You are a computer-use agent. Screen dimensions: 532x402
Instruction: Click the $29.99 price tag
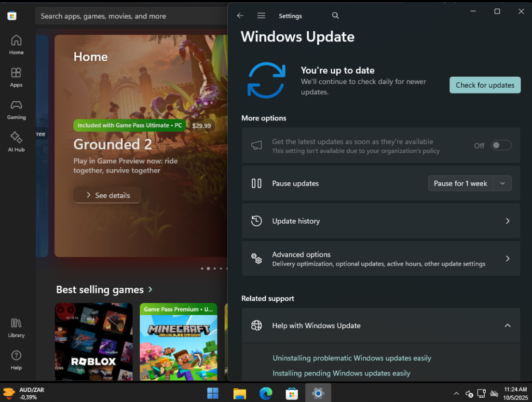[x=202, y=126]
